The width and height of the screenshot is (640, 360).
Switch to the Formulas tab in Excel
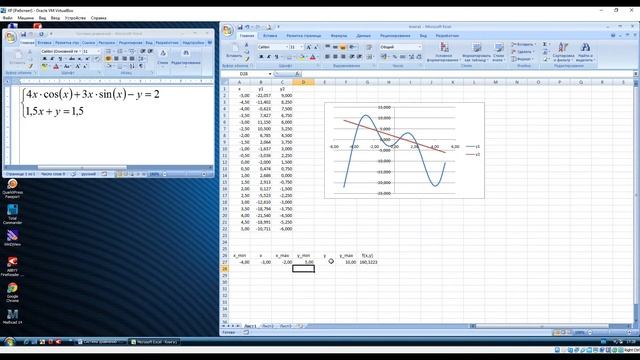click(339, 36)
